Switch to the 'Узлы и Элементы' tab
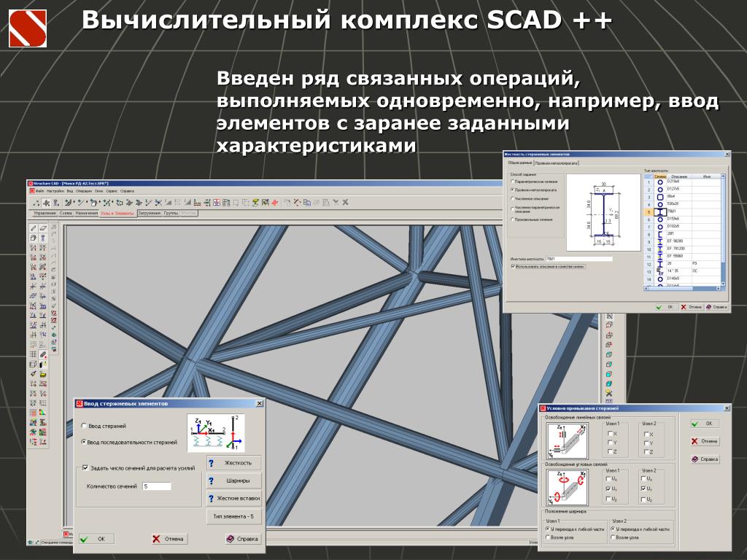The width and height of the screenshot is (747, 560). click(x=117, y=214)
